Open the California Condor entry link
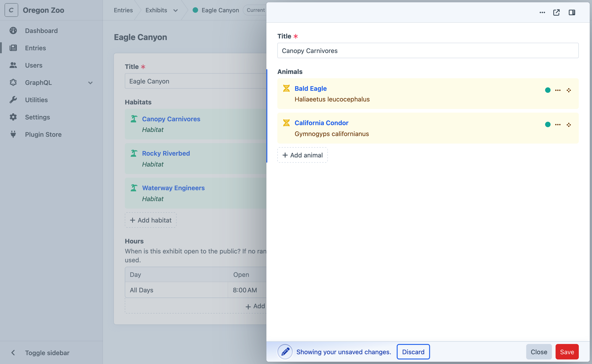The image size is (592, 364). [x=321, y=123]
